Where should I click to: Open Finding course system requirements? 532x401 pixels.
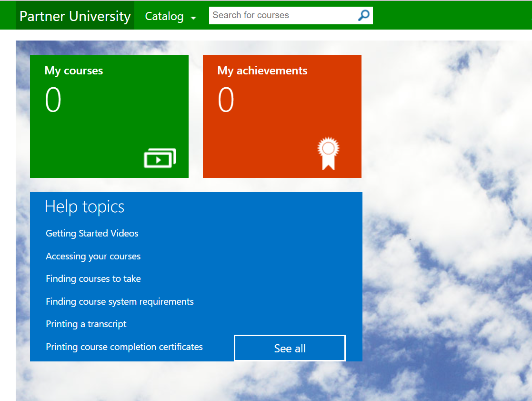coord(120,301)
